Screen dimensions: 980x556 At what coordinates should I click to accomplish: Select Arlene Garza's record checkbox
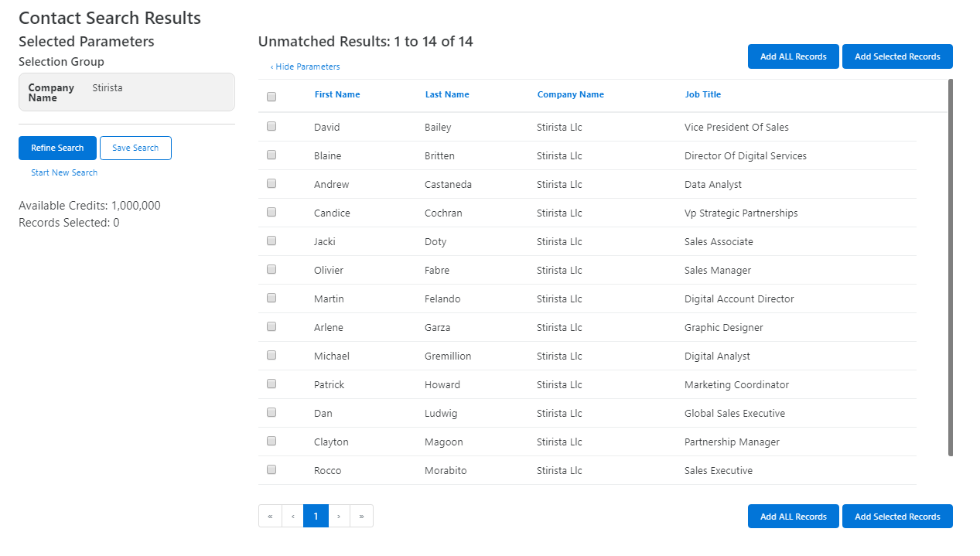271,326
